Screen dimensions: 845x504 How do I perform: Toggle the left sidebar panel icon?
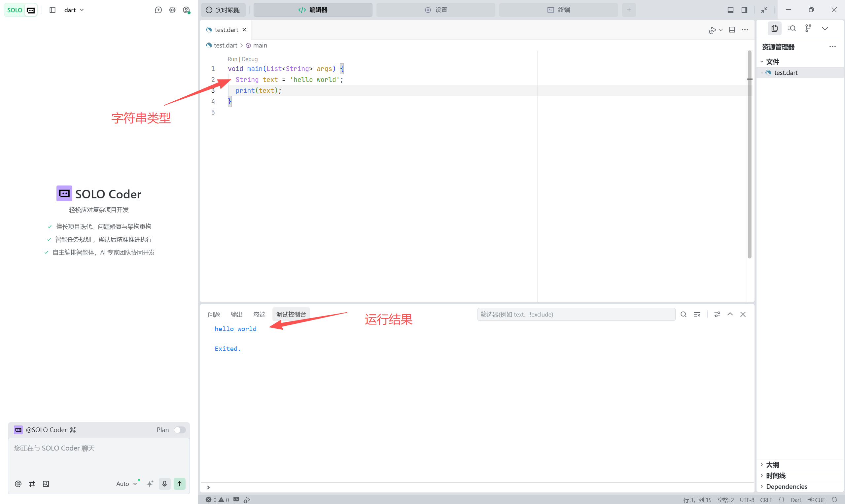click(52, 10)
